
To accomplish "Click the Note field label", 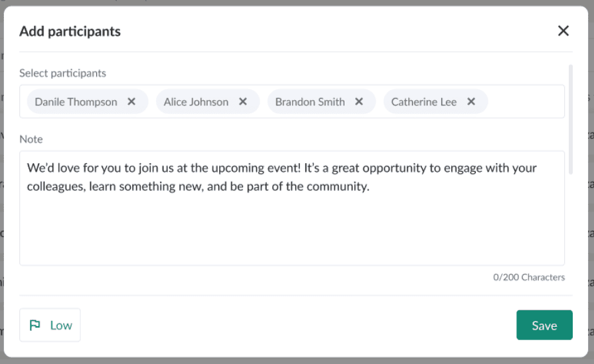I will coord(31,139).
